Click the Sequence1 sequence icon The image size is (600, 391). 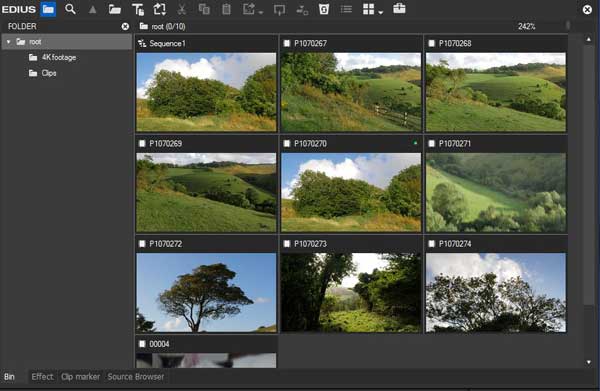click(x=142, y=43)
